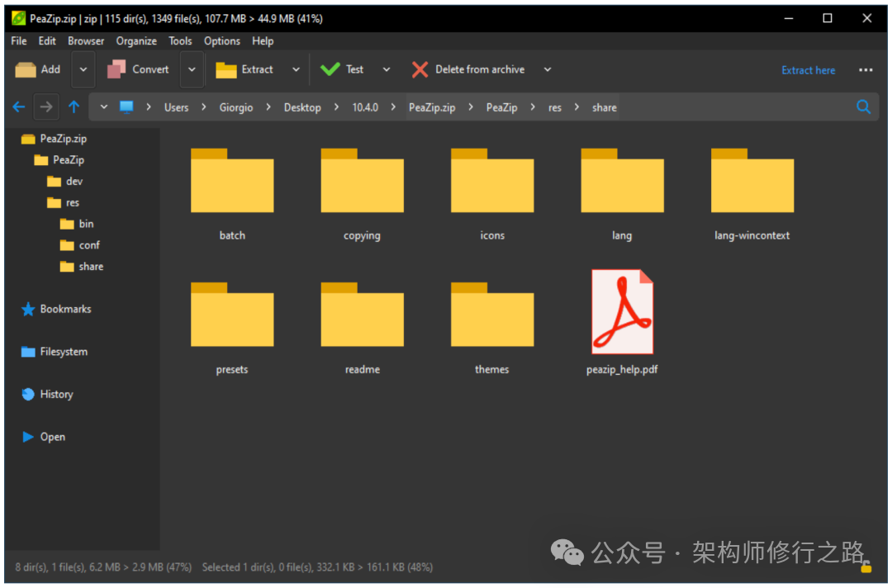Click the red Delete from archive icon
The width and height of the screenshot is (892, 588).
(x=420, y=69)
